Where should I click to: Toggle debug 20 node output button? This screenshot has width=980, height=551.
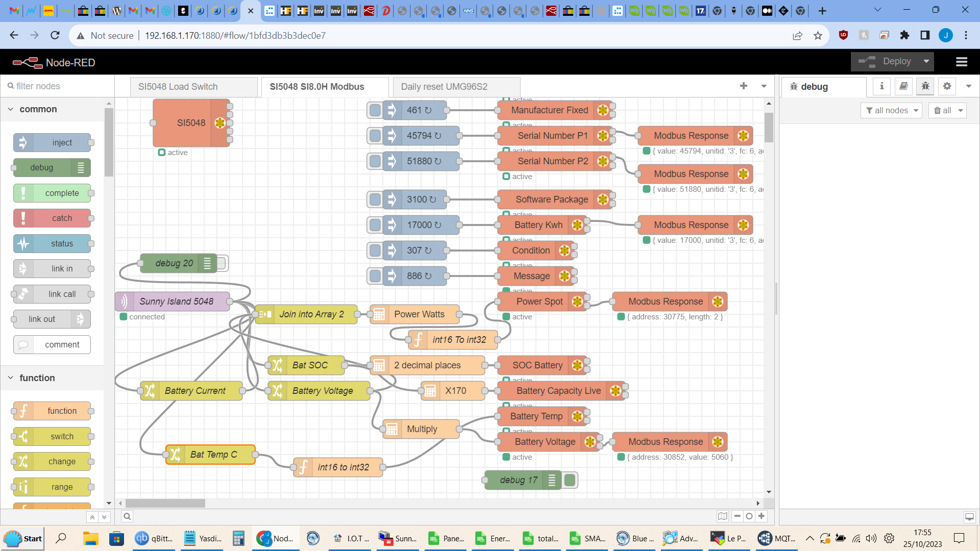(222, 263)
